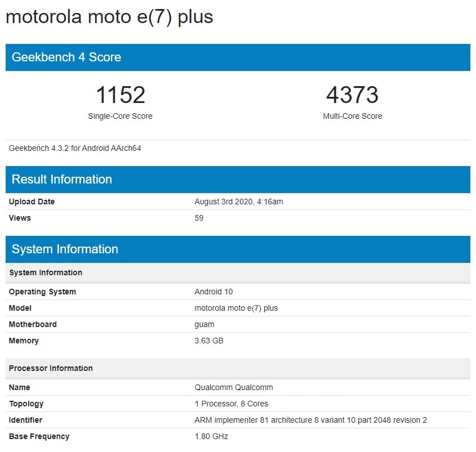The width and height of the screenshot is (476, 452).
Task: Click the Motherboard label
Action: pyautogui.click(x=33, y=325)
